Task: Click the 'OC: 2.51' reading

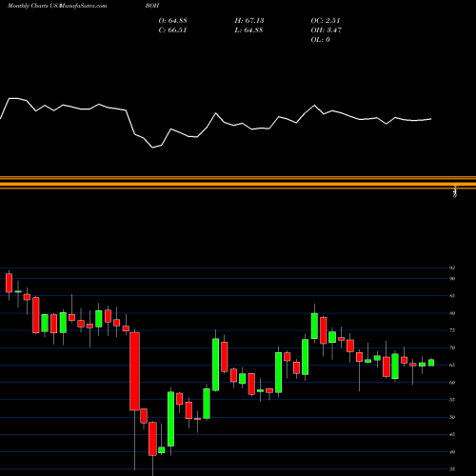Action: (326, 21)
